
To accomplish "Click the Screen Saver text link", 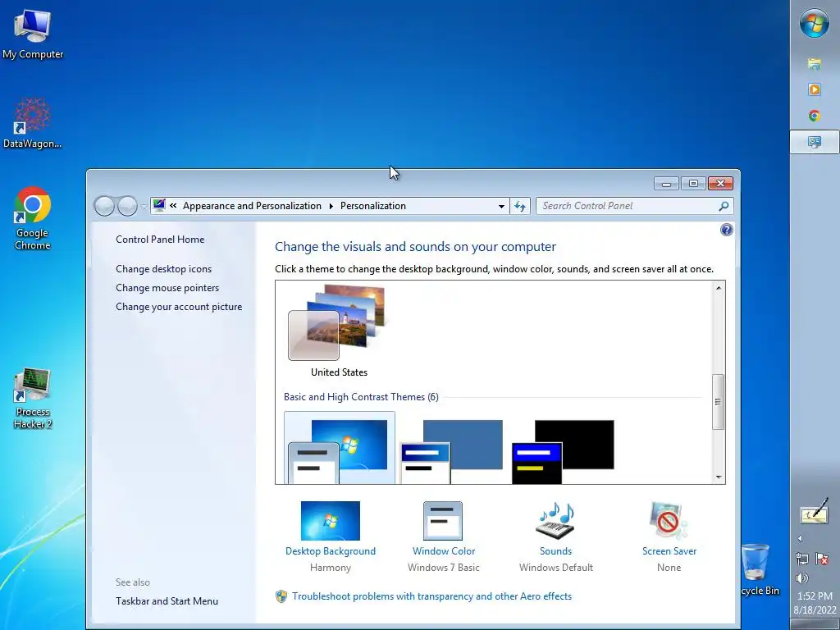I will (x=669, y=551).
